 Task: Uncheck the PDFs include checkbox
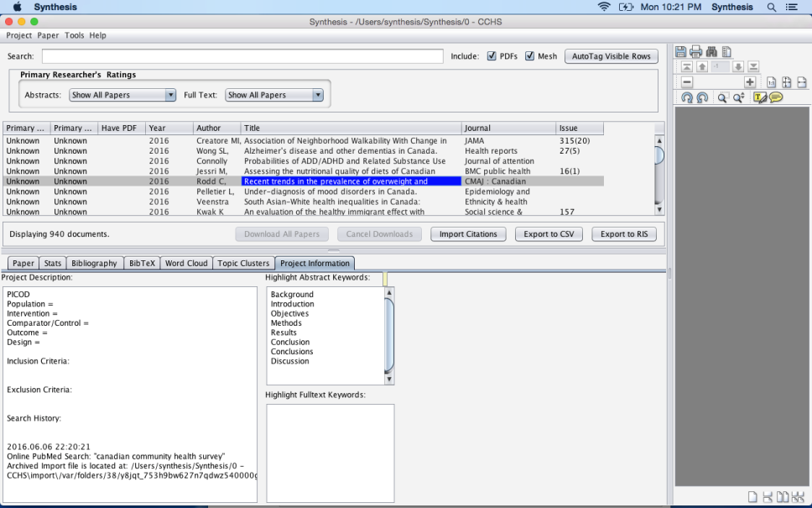coord(492,56)
